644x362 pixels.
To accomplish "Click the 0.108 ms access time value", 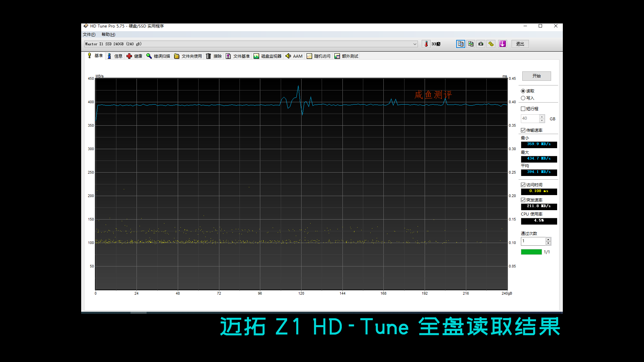I will [x=539, y=191].
